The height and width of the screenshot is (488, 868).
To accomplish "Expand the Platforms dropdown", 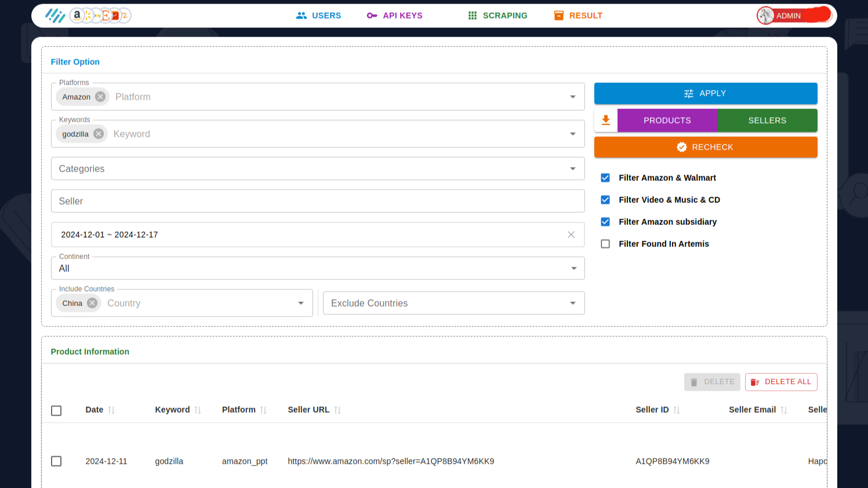I will pos(572,97).
